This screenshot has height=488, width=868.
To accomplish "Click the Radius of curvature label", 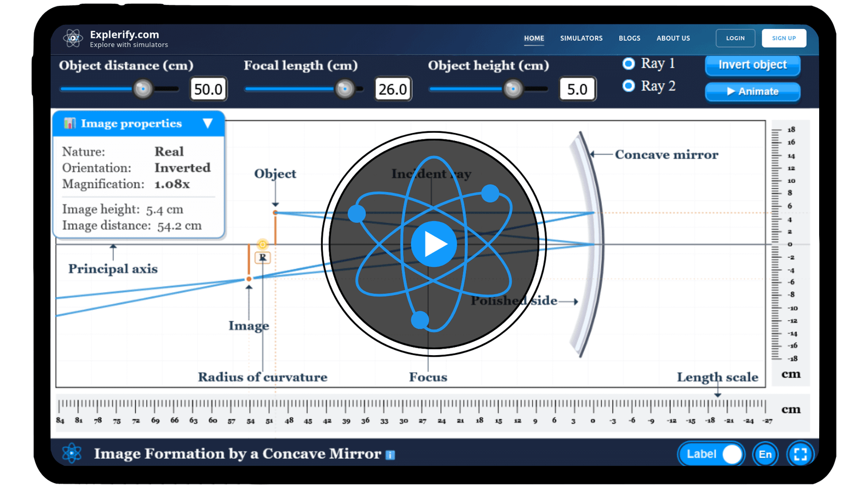I will 263,377.
